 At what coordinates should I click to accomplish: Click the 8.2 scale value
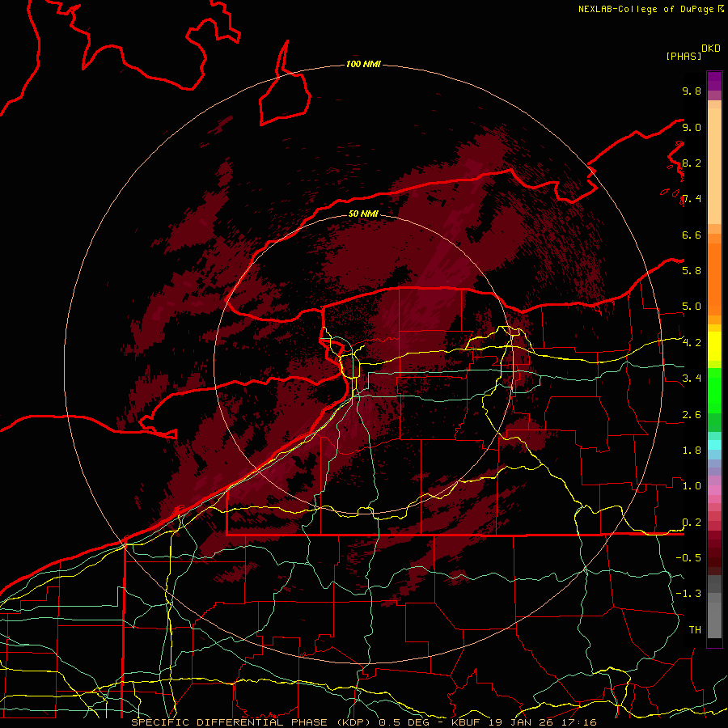(x=692, y=163)
